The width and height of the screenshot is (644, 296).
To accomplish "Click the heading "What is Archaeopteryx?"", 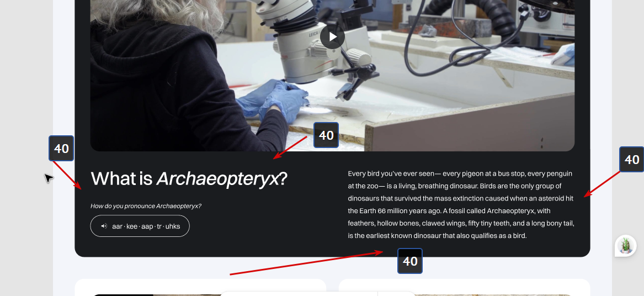I will (x=189, y=179).
